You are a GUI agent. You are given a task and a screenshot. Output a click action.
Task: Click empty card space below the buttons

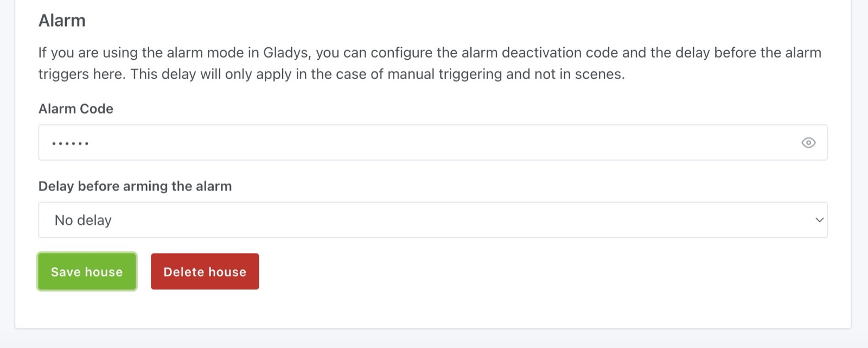[x=434, y=309]
